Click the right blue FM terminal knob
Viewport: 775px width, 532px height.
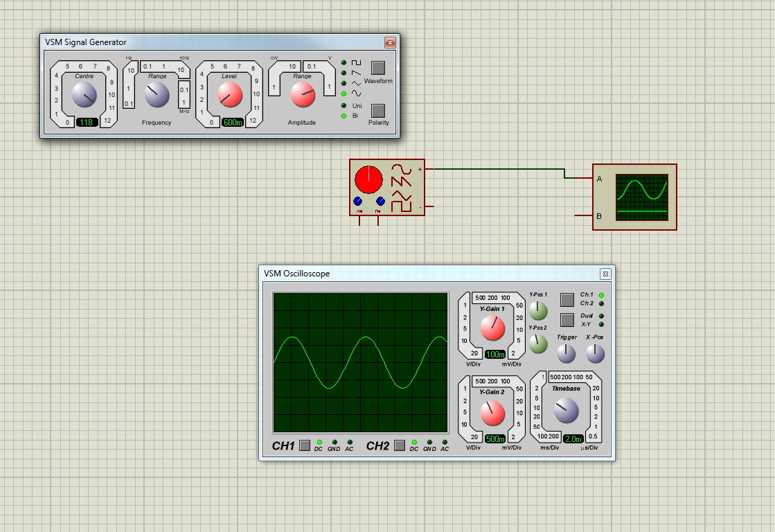(380, 201)
